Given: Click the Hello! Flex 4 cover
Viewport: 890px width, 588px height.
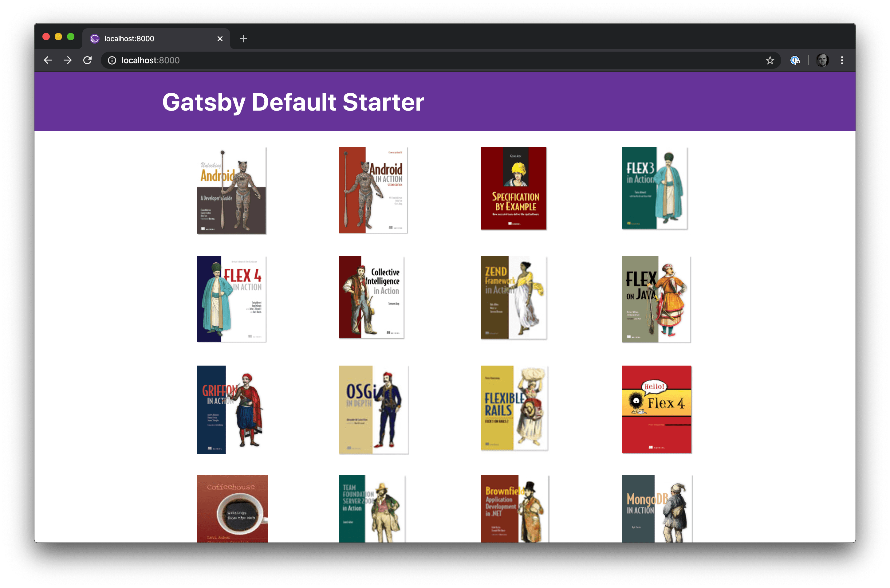Looking at the screenshot, I should coord(656,409).
